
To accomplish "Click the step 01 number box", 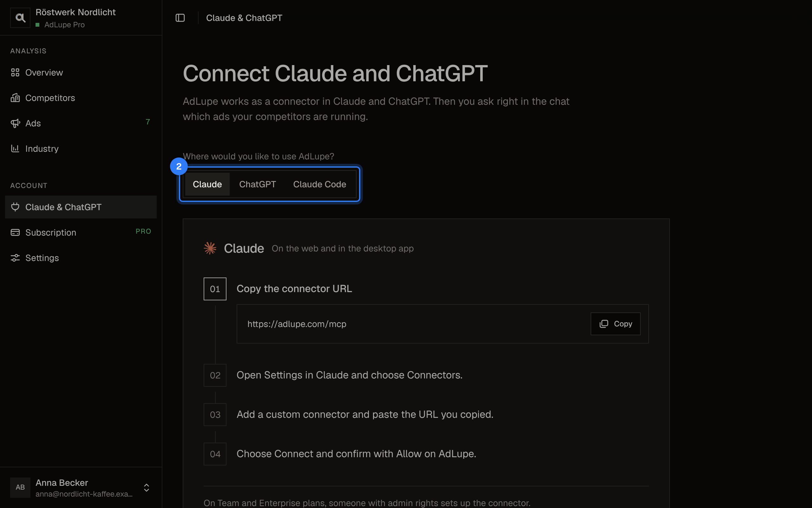I will (x=215, y=289).
